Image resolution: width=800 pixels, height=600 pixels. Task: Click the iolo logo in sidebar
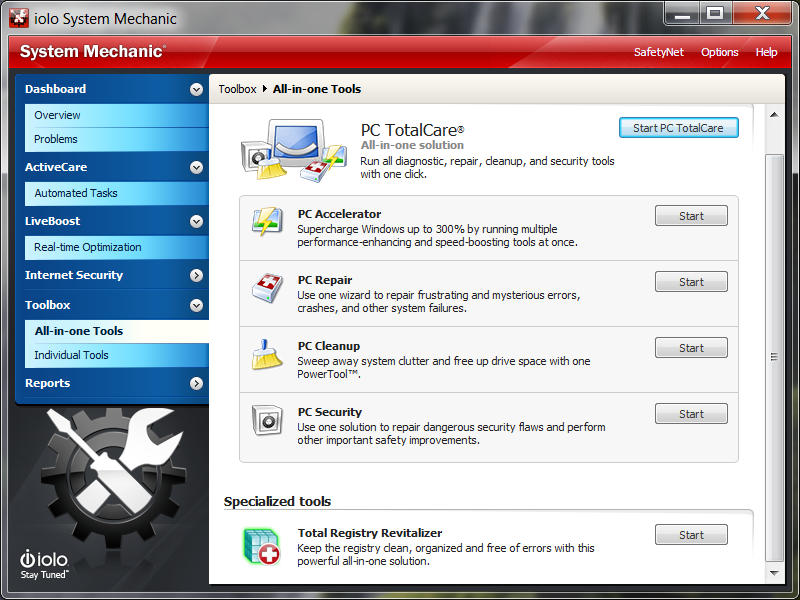tap(43, 563)
